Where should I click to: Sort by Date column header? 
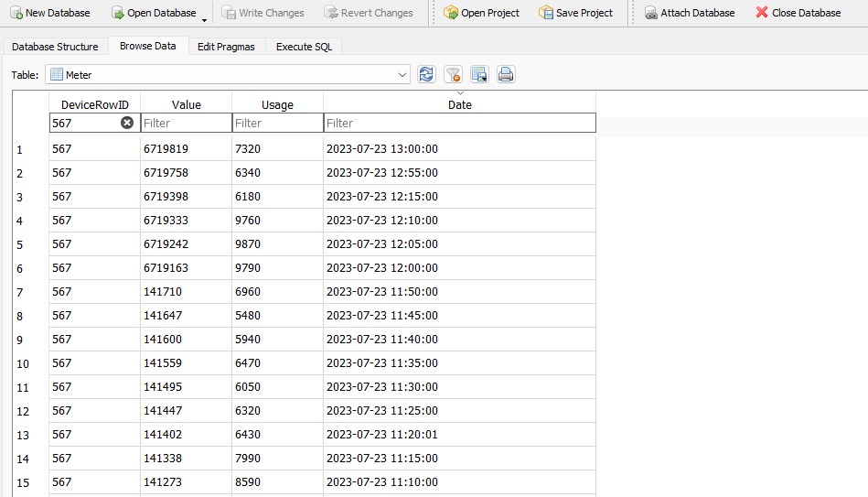(459, 104)
